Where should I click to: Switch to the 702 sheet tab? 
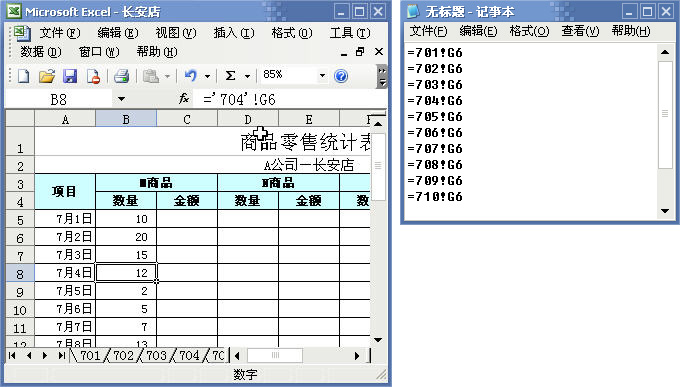[x=124, y=356]
